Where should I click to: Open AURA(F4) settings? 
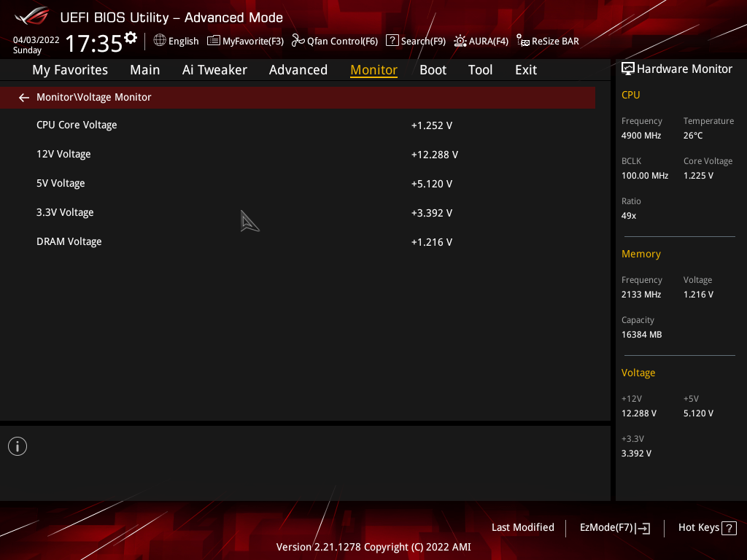[481, 41]
